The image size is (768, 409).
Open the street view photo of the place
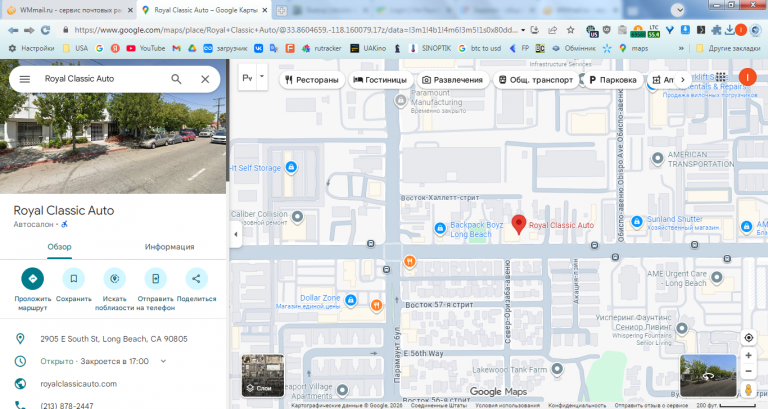click(113, 142)
